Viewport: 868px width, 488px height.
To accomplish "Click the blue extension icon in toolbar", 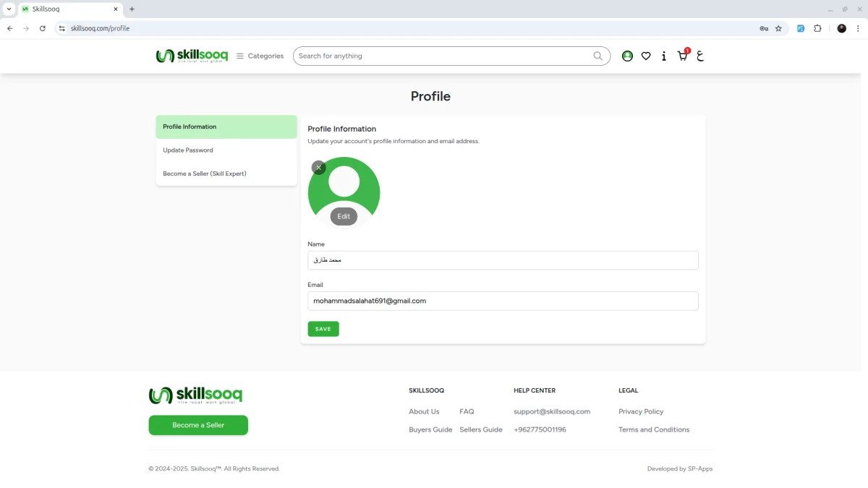I will point(801,28).
